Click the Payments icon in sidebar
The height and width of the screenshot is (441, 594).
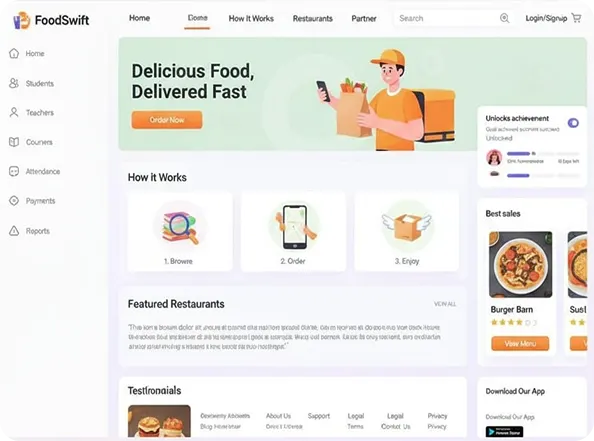(x=14, y=201)
